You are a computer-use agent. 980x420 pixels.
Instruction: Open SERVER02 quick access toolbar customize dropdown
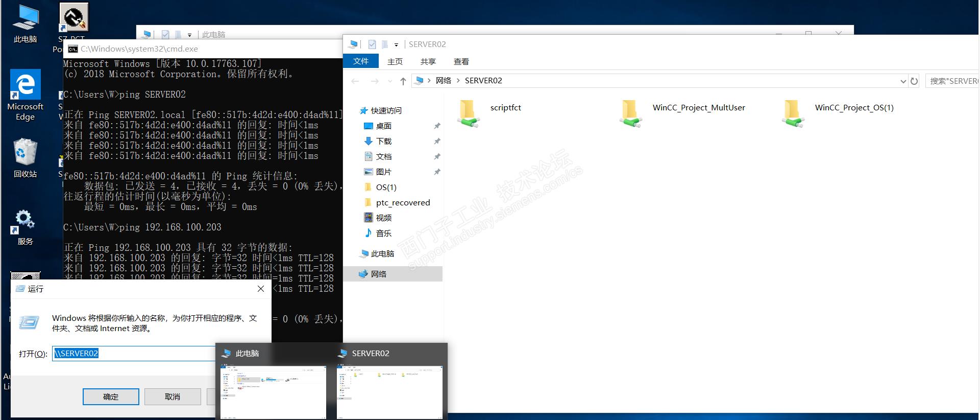(x=396, y=45)
